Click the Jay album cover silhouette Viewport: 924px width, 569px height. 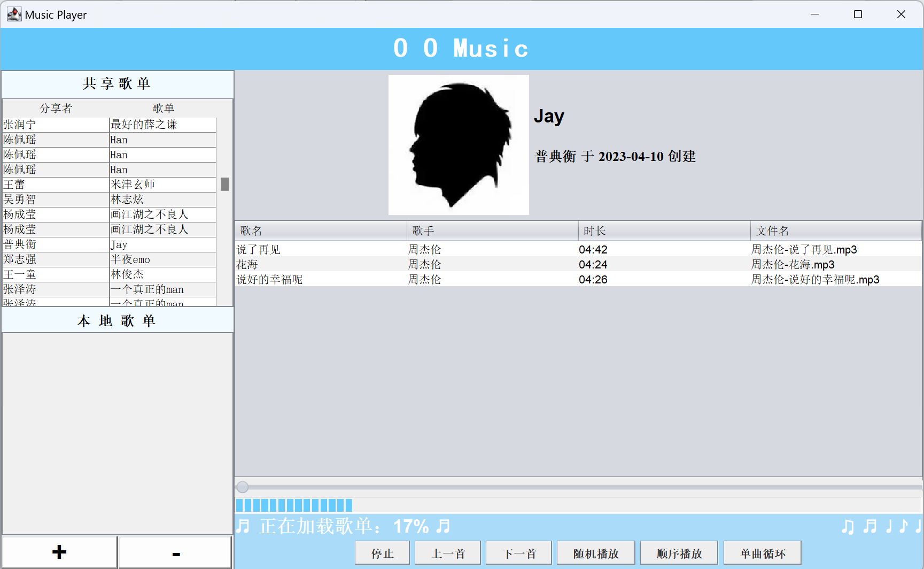[459, 145]
